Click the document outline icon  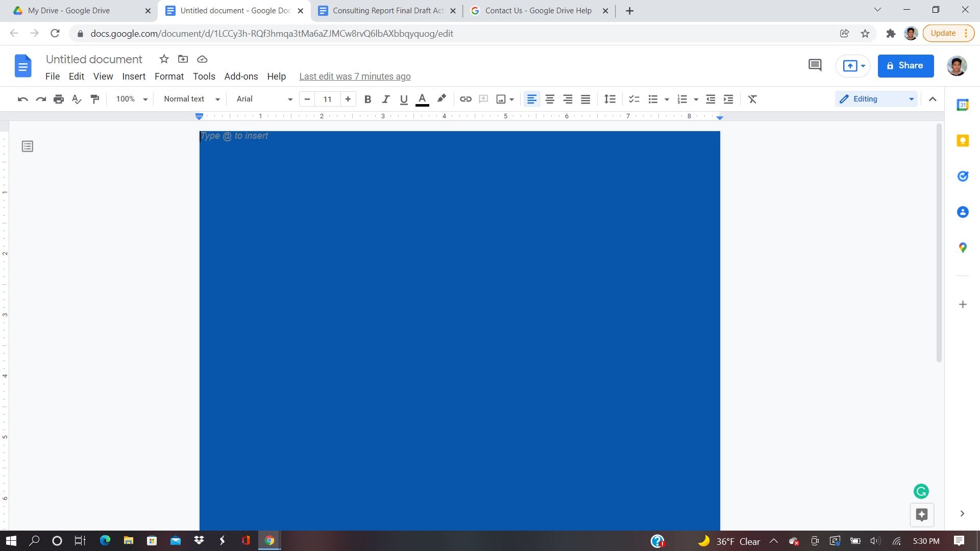pos(27,146)
